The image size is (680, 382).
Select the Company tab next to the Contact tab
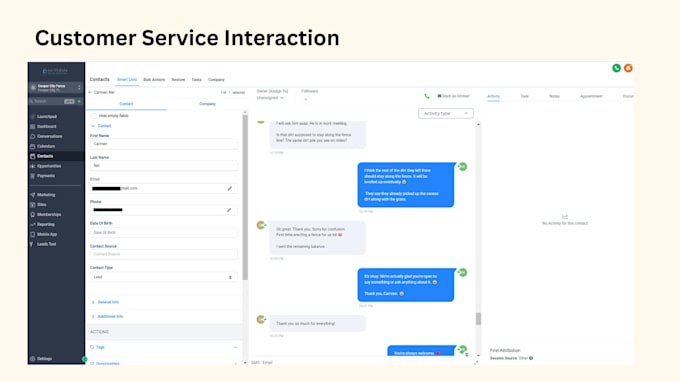pos(207,104)
